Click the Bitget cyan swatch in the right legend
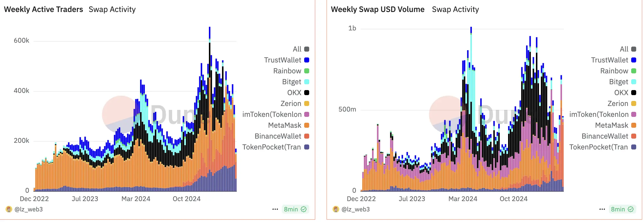 click(x=634, y=82)
